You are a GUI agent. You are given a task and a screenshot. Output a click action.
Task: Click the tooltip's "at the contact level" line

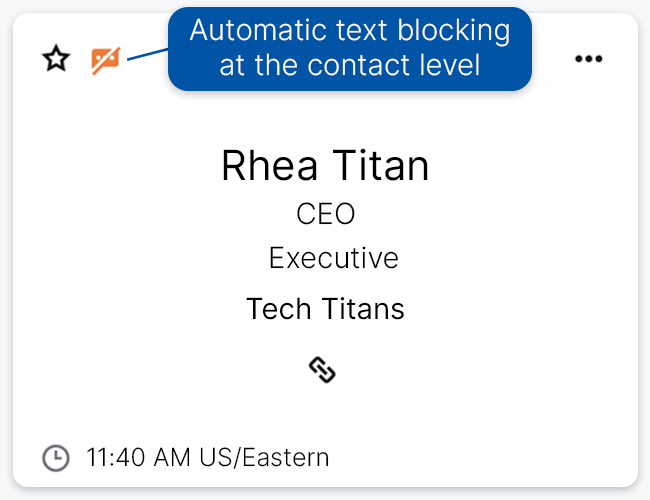[x=349, y=67]
